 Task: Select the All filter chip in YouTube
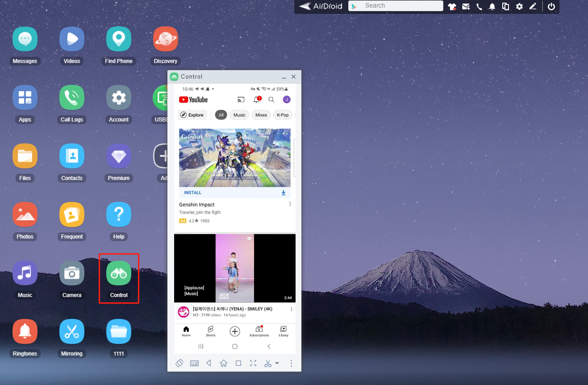(x=221, y=115)
